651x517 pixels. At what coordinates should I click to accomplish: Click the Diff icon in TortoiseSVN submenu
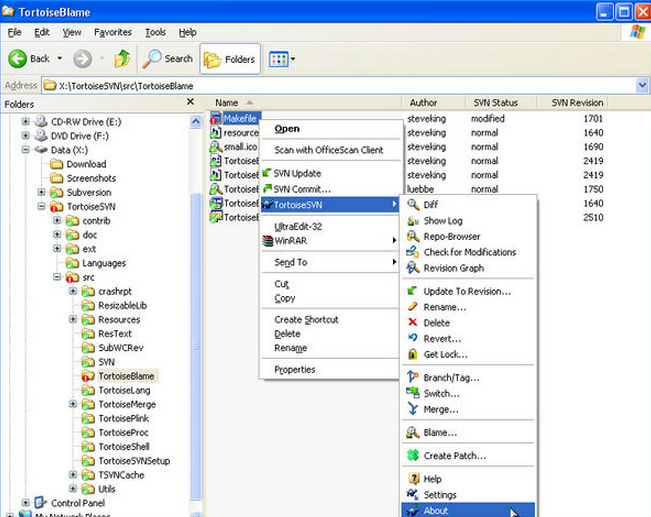[413, 205]
